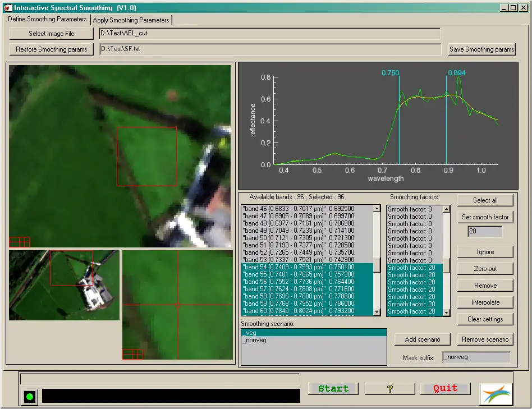
Task: Click the Add scenario button
Action: pyautogui.click(x=423, y=339)
